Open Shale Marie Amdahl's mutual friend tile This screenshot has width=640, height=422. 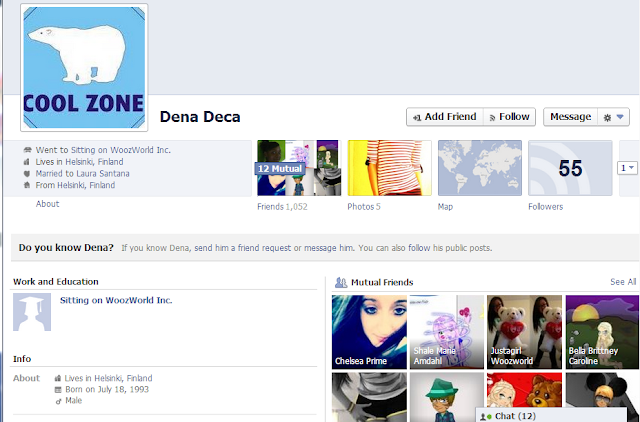tap(447, 332)
